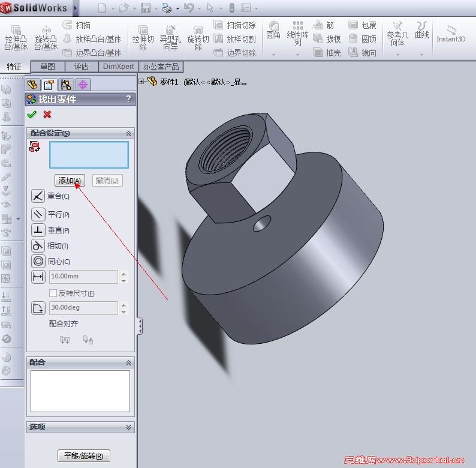Viewport: 476px width, 468px height.
Task: Open the DimXpertManager tab icon
Action: 83,85
